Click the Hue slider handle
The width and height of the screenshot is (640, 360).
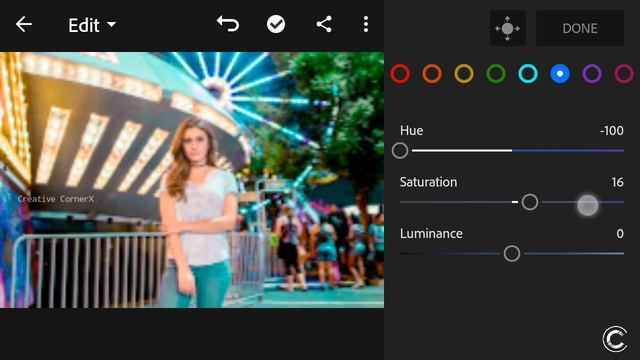400,151
